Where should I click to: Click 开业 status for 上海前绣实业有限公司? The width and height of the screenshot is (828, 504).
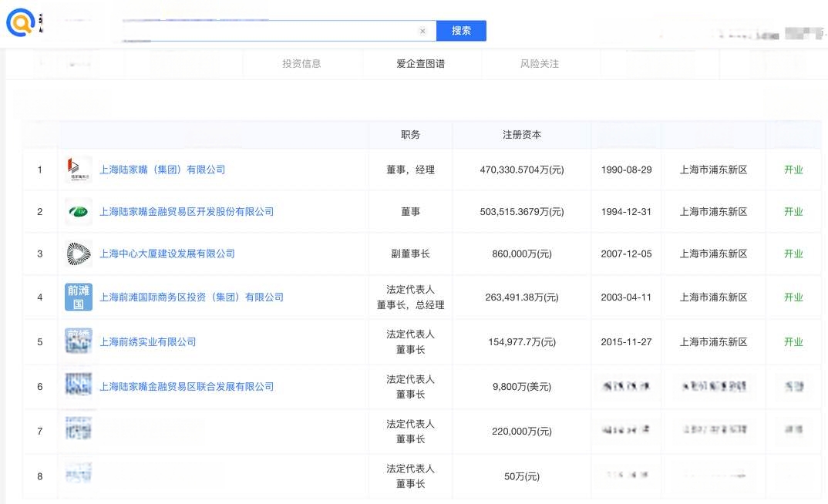793,342
